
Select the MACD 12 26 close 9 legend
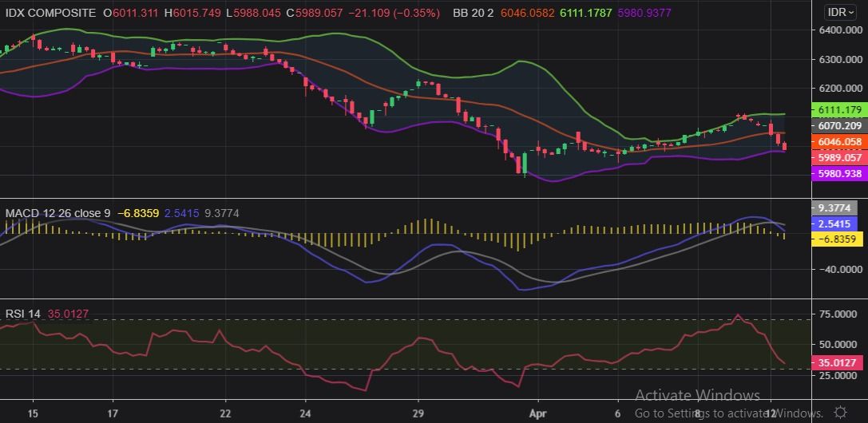coord(58,213)
